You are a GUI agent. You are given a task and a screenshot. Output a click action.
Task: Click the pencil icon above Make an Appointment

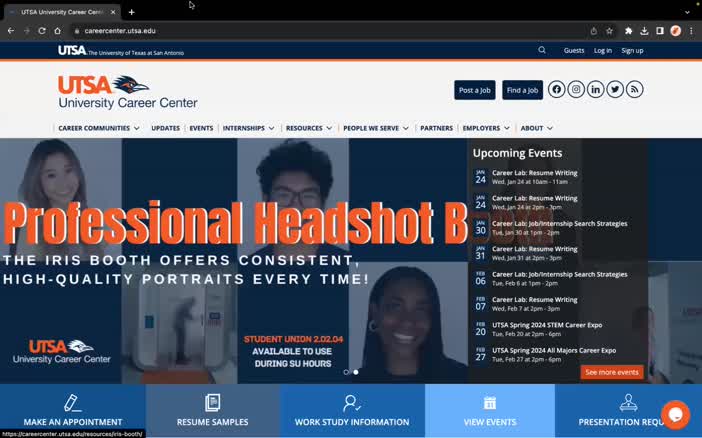pos(72,403)
